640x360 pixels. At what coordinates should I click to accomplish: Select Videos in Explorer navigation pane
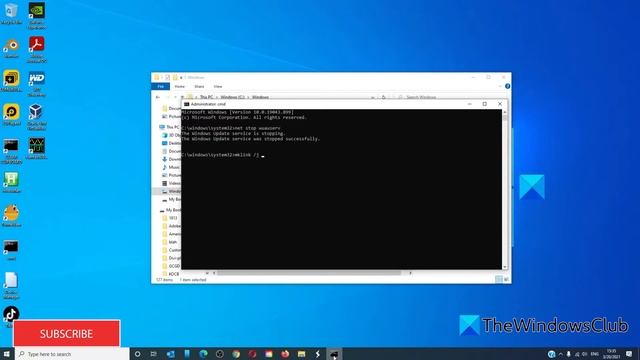[171, 183]
